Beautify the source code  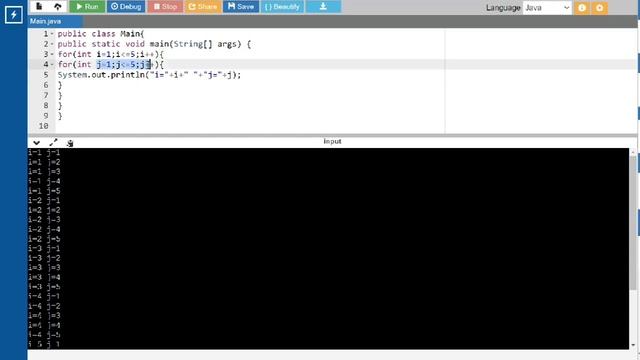(x=282, y=7)
